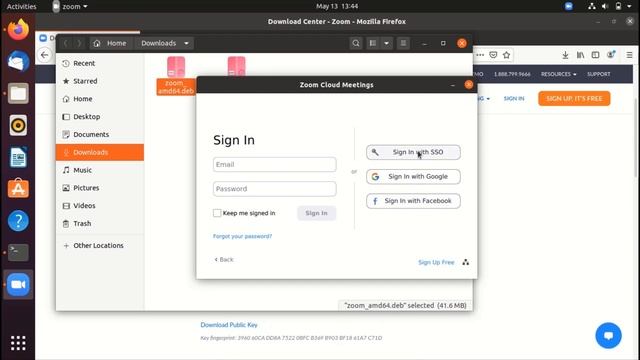Screen dimensions: 640x360
Task: Click Sign Up Free link
Action: 436,262
